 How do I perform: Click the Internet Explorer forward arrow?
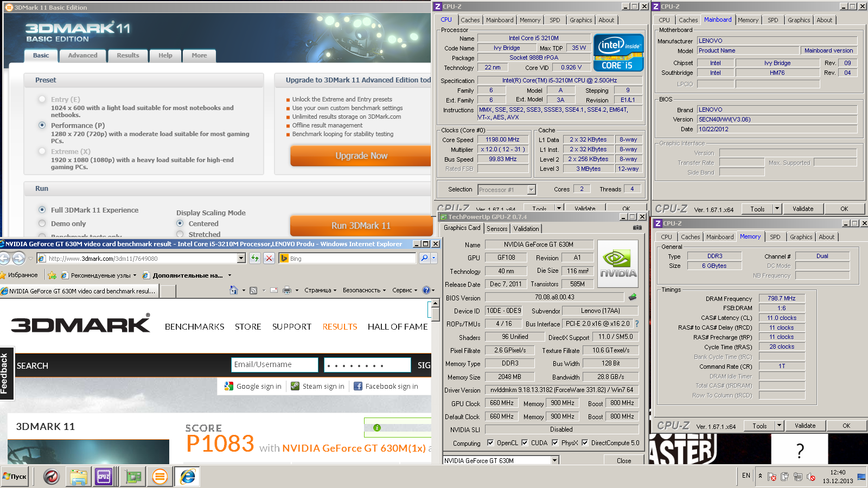tap(18, 258)
